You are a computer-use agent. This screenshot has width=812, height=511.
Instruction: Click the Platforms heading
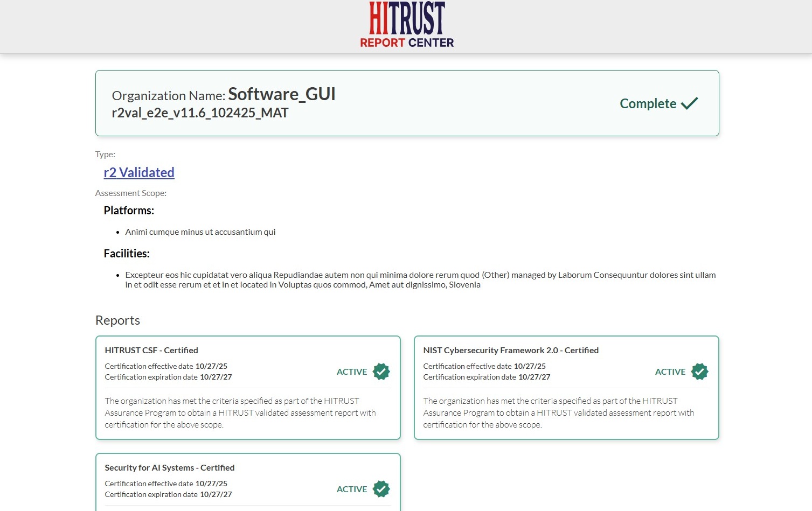point(129,211)
